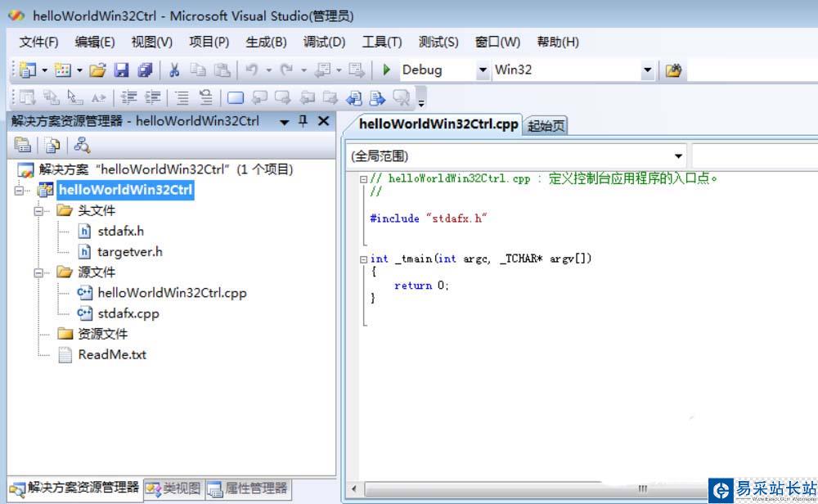Image resolution: width=818 pixels, height=504 pixels.
Task: Click the View Class Diagram icon
Action: (x=82, y=145)
